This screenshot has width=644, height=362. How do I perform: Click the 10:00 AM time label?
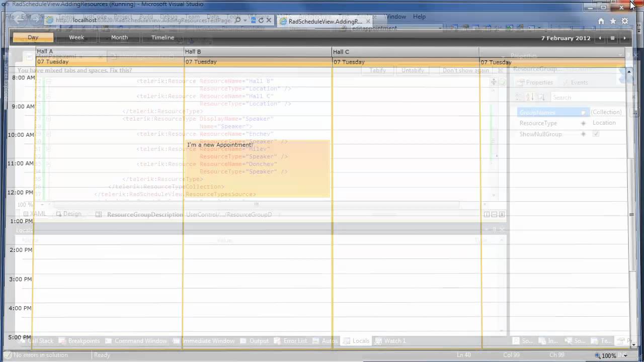tap(21, 135)
